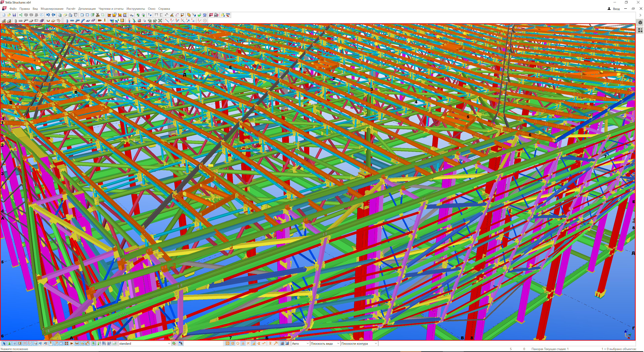Open the Моделирование menu
Image resolution: width=644 pixels, height=352 pixels.
(x=52, y=9)
